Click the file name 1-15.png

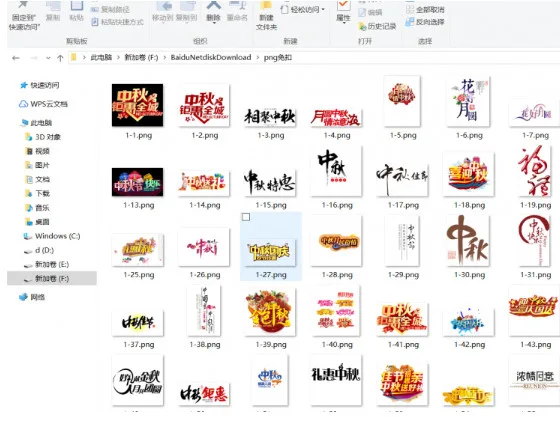[271, 205]
